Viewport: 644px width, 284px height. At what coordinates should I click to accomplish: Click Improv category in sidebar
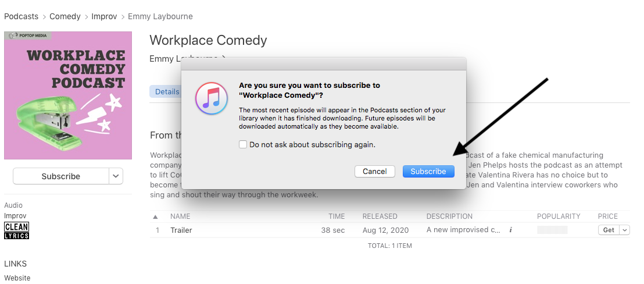[x=15, y=216]
